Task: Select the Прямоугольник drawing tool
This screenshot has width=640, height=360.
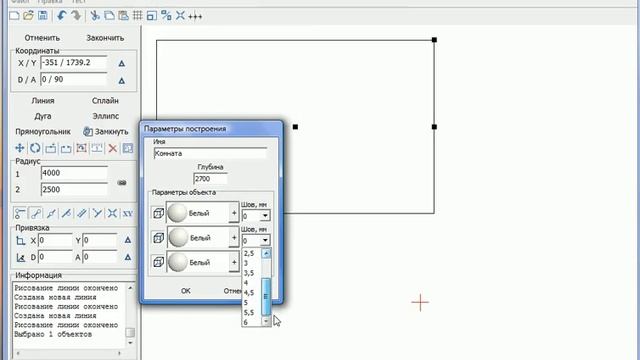Action: tap(43, 132)
